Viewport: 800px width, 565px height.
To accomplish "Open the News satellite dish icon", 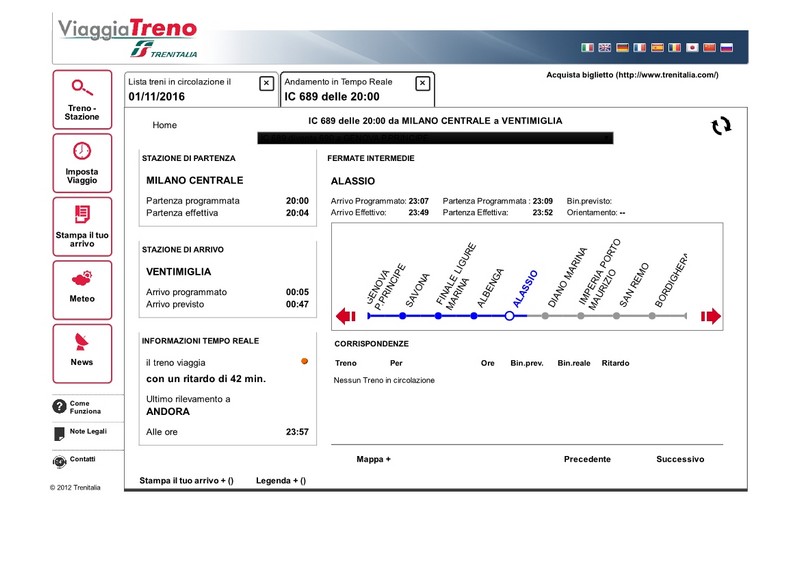I will 81,341.
